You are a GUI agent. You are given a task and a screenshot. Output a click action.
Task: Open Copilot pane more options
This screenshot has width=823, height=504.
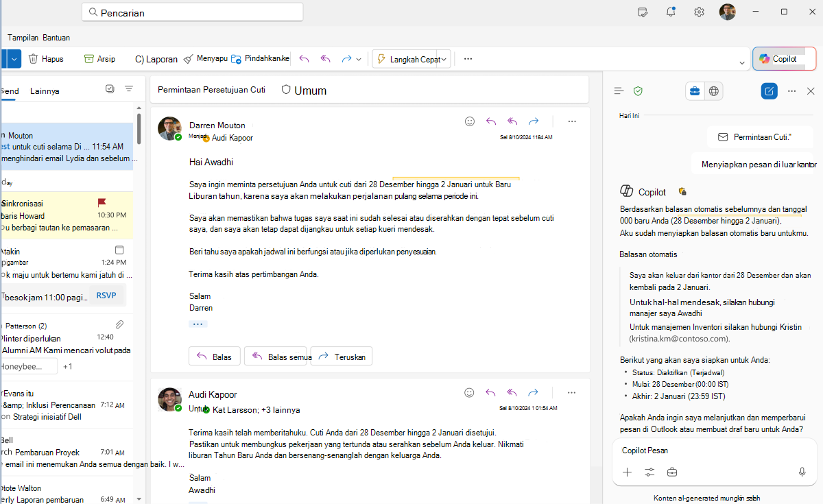(792, 91)
